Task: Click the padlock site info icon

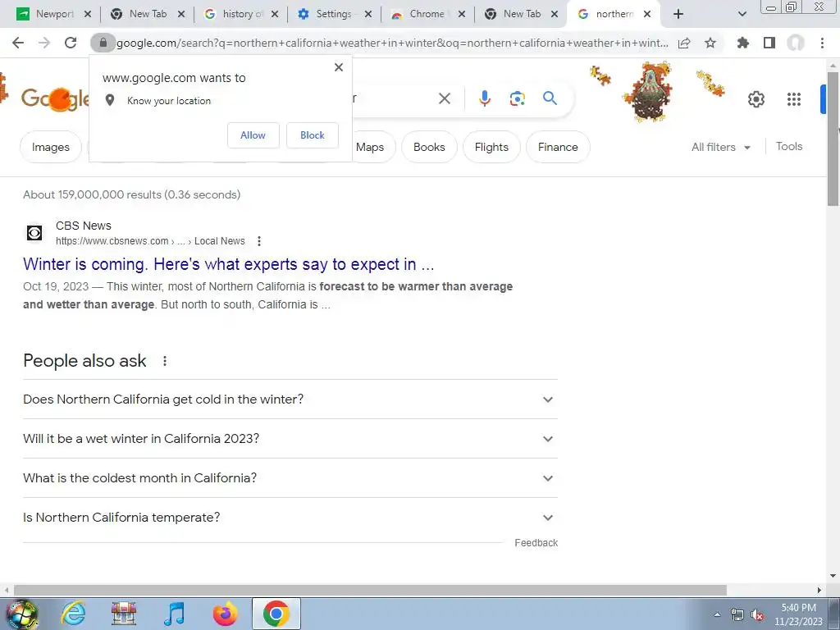Action: (x=103, y=43)
